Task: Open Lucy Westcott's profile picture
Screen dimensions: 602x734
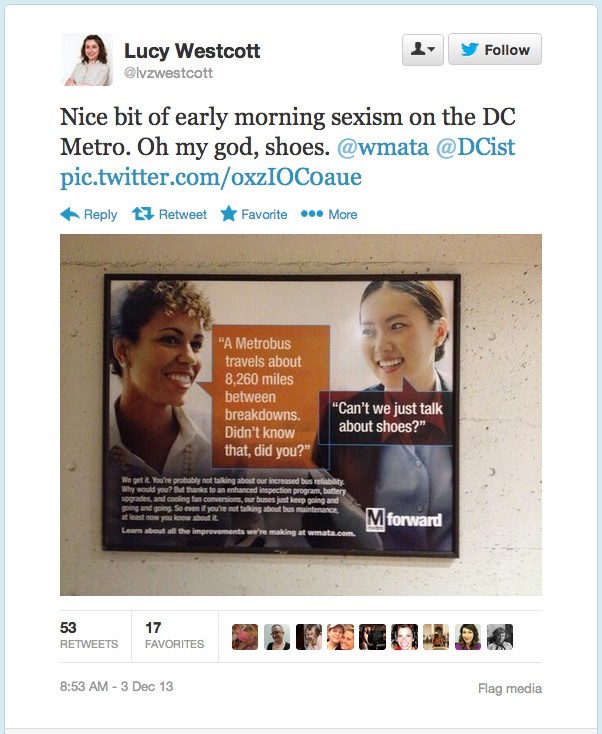Action: tap(87, 59)
